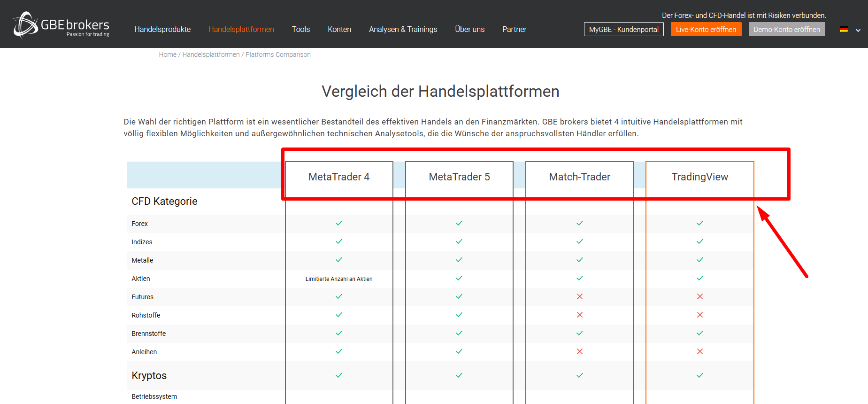Click the Anleihen row label
868x404 pixels.
(x=144, y=352)
